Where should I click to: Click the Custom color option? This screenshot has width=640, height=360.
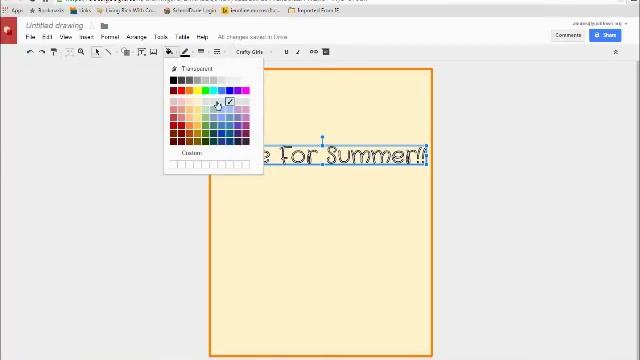tap(192, 153)
